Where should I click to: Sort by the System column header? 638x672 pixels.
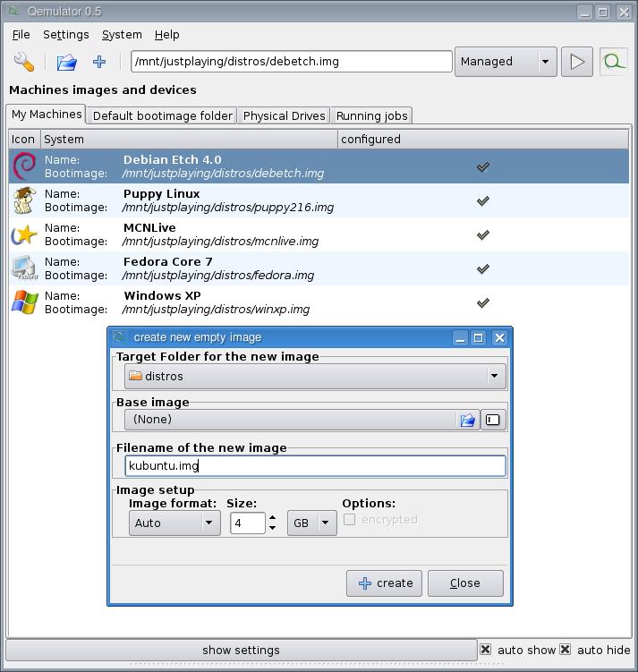coord(189,140)
